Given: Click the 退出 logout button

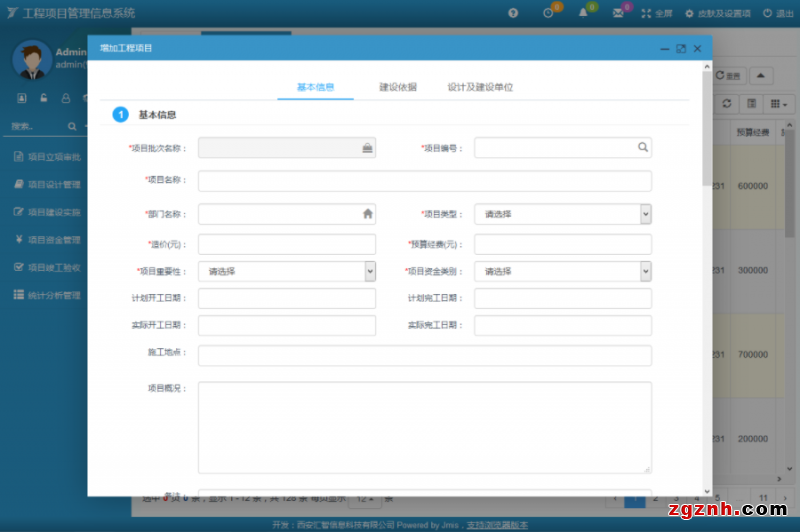Looking at the screenshot, I should 779,13.
